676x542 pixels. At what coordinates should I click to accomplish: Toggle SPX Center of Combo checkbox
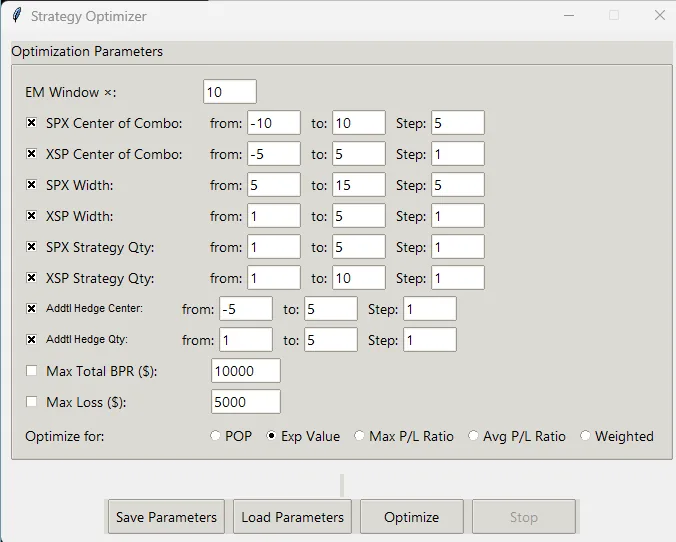pyautogui.click(x=31, y=123)
